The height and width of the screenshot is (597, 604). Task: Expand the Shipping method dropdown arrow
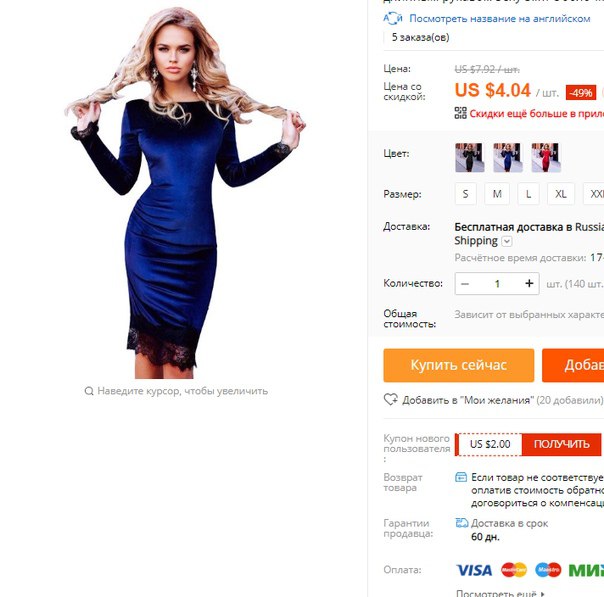tap(507, 241)
